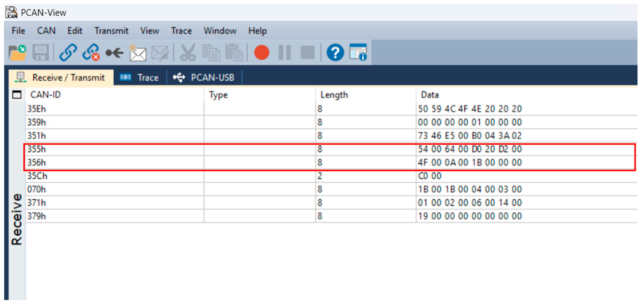Click the Open file toolbar icon
The height and width of the screenshot is (305, 644).
pos(17,53)
